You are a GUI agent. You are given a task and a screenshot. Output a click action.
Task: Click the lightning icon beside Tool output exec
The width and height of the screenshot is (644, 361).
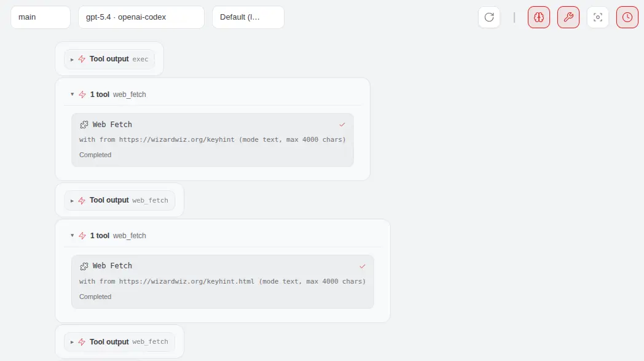[82, 60]
